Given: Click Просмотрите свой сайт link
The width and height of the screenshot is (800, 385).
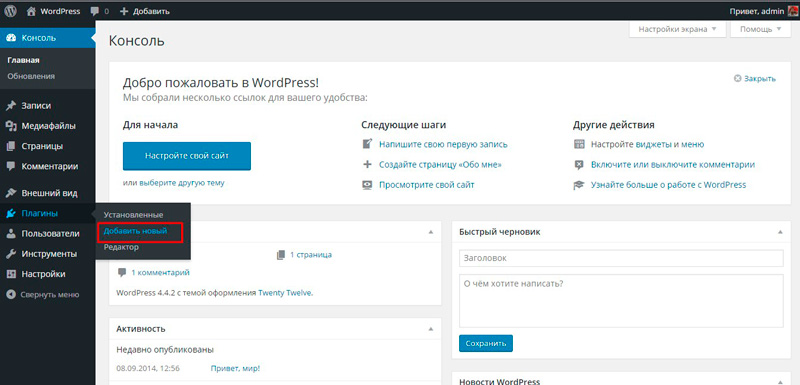Looking at the screenshot, I should point(427,185).
